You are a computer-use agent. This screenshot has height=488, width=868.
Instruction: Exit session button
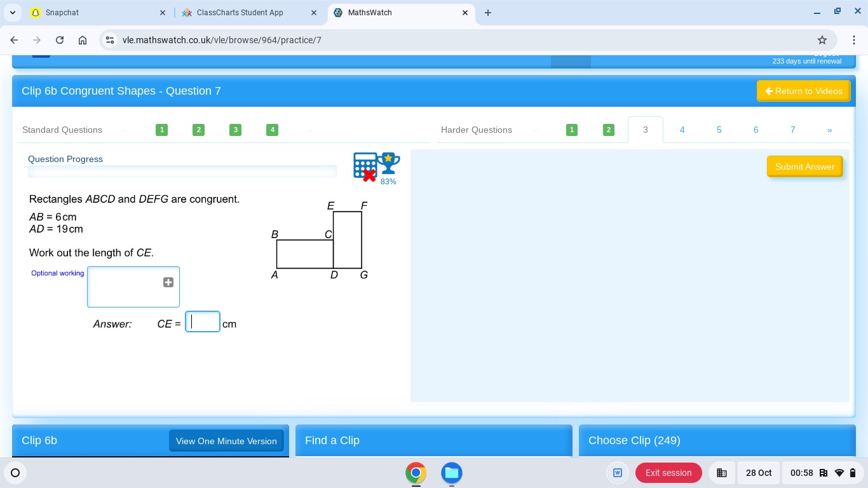pyautogui.click(x=668, y=473)
